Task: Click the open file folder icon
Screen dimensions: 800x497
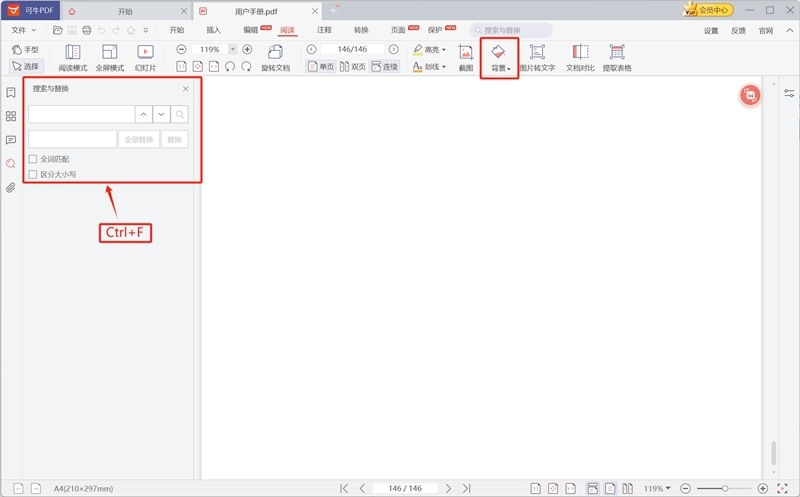Action: [58, 31]
